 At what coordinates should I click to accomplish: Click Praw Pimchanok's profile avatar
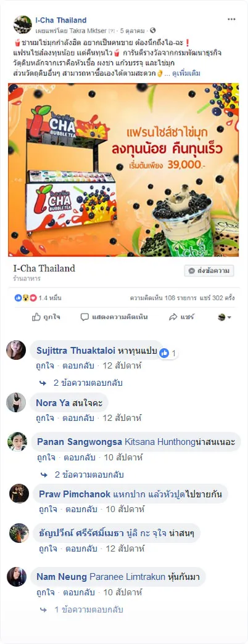[x=19, y=493]
